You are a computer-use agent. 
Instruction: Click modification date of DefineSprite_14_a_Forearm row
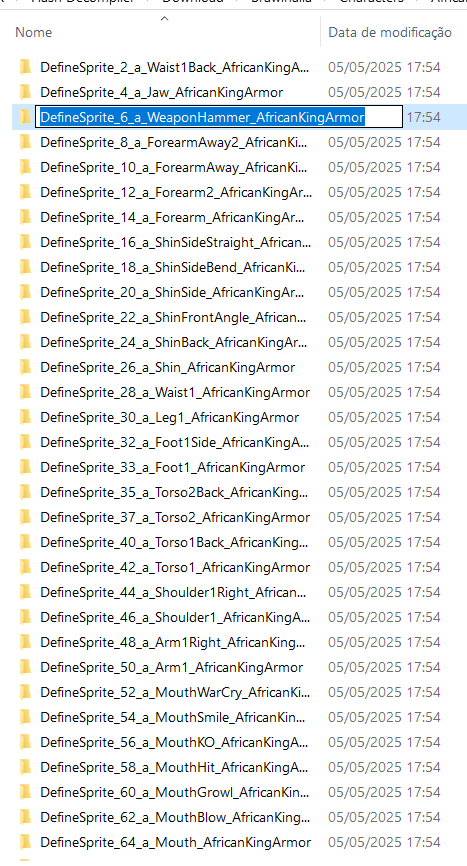click(x=384, y=217)
